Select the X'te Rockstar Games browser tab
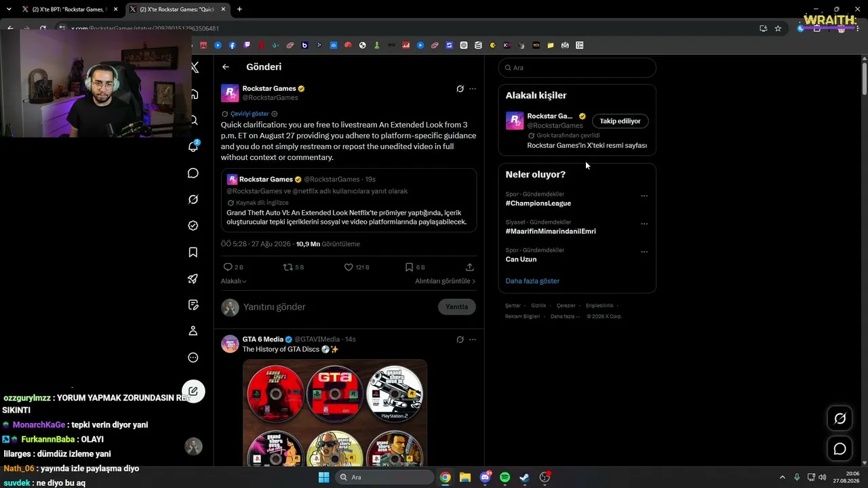868x488 pixels. click(178, 9)
